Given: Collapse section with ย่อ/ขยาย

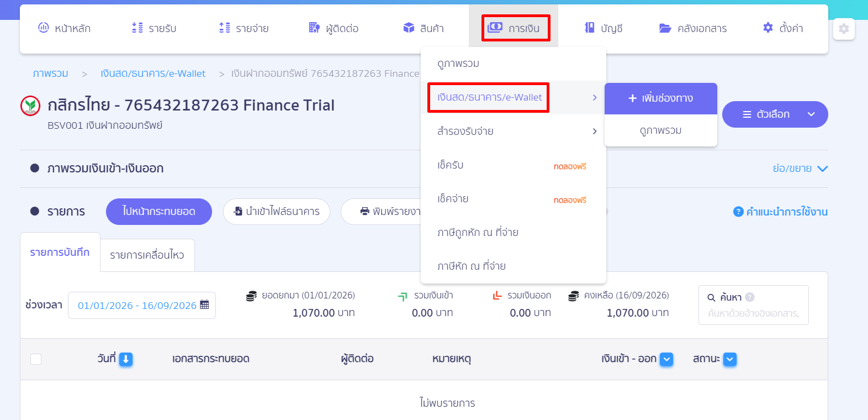Looking at the screenshot, I should [x=800, y=169].
